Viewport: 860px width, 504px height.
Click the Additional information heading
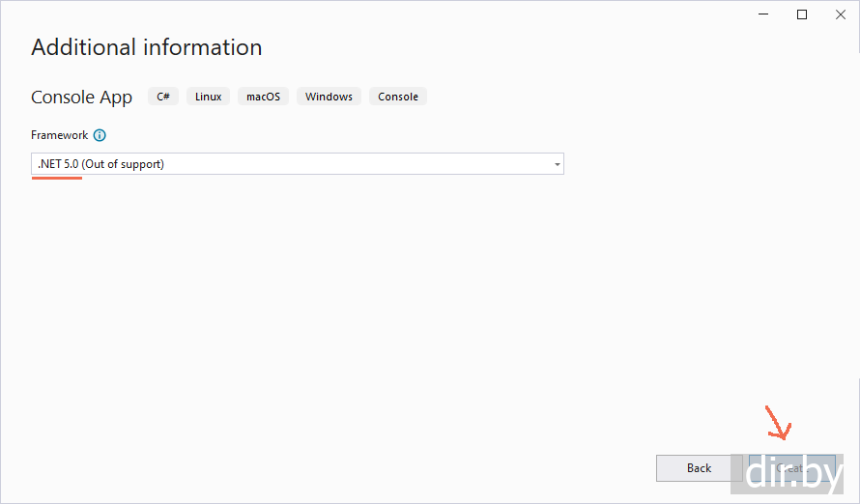click(146, 47)
